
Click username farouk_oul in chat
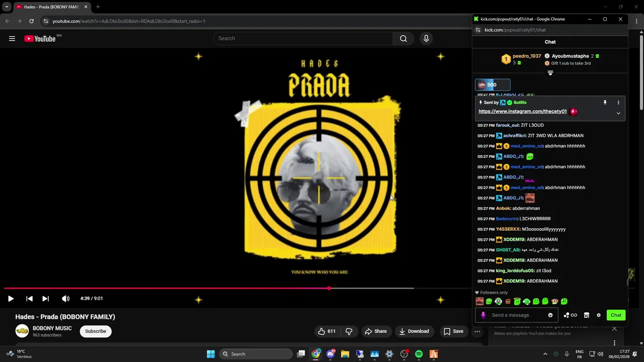(x=507, y=125)
